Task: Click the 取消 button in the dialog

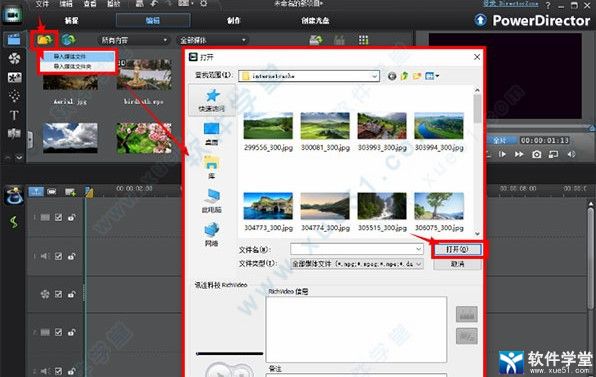Action: point(457,264)
